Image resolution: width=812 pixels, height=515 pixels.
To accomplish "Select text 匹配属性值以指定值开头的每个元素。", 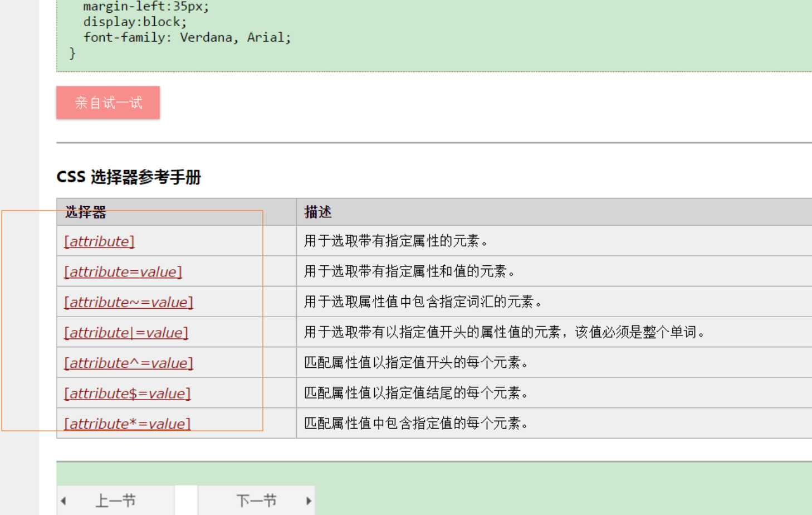I will tap(417, 362).
